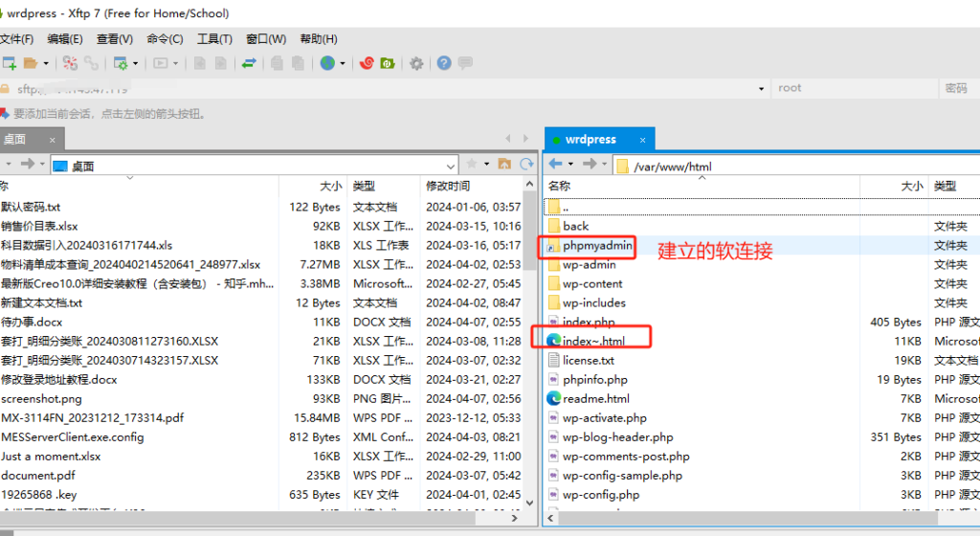Image resolution: width=980 pixels, height=536 pixels.
Task: Click the greyed-out transfer left page icon
Action: pyautogui.click(x=200, y=63)
